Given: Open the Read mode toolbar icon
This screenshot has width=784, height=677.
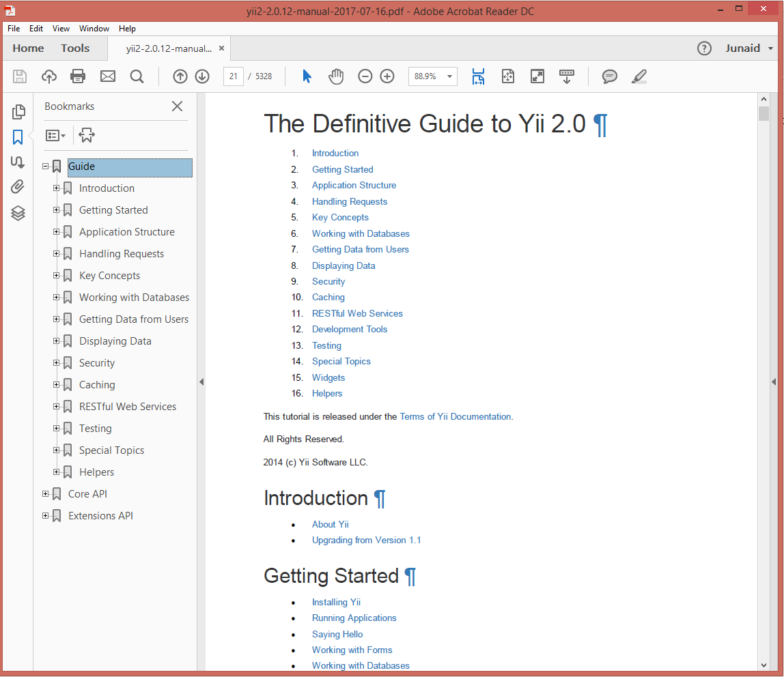Looking at the screenshot, I should tap(567, 76).
